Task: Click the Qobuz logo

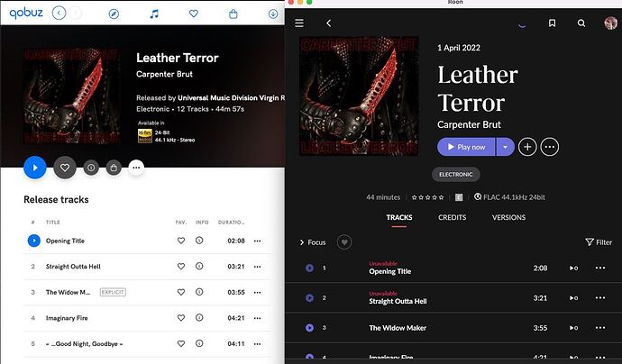Action: (x=26, y=14)
